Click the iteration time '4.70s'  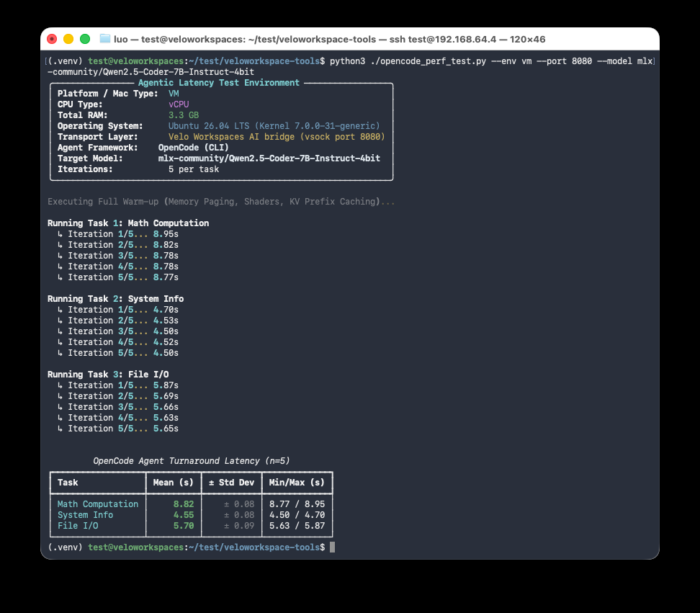pos(166,310)
